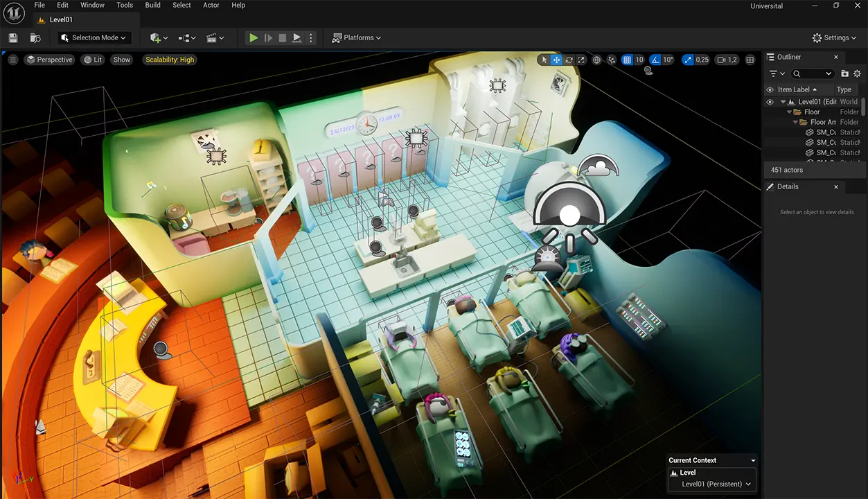The height and width of the screenshot is (499, 868).
Task: Click the Save current level icon
Action: click(13, 38)
